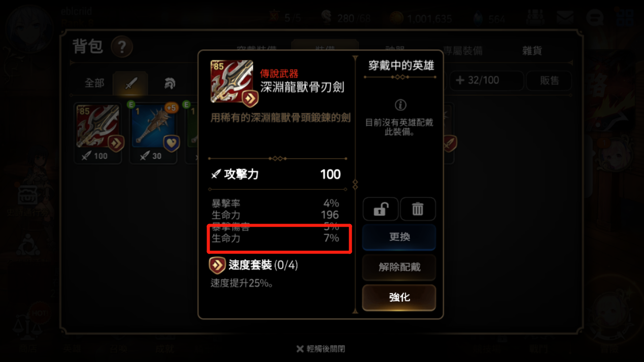The height and width of the screenshot is (362, 644).
Task: Select the helmet armor filter tab
Action: point(170,83)
